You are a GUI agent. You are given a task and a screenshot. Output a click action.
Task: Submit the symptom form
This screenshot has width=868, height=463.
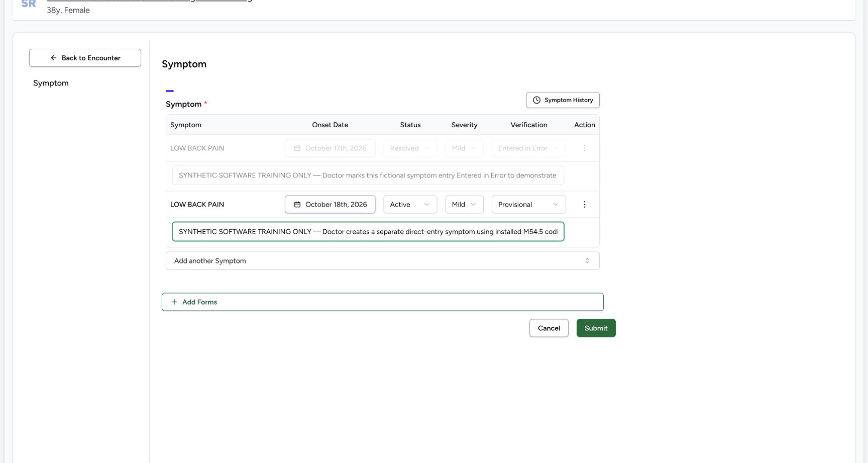(596, 328)
